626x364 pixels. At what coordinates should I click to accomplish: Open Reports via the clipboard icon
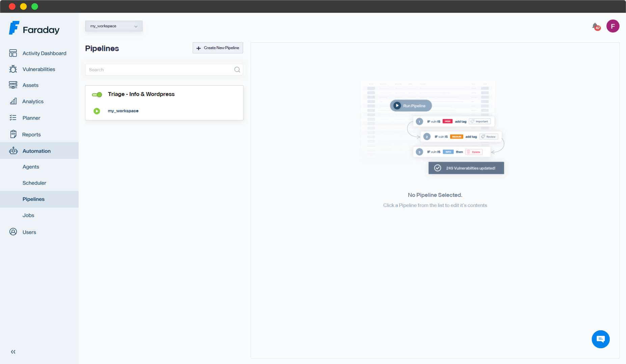point(13,134)
